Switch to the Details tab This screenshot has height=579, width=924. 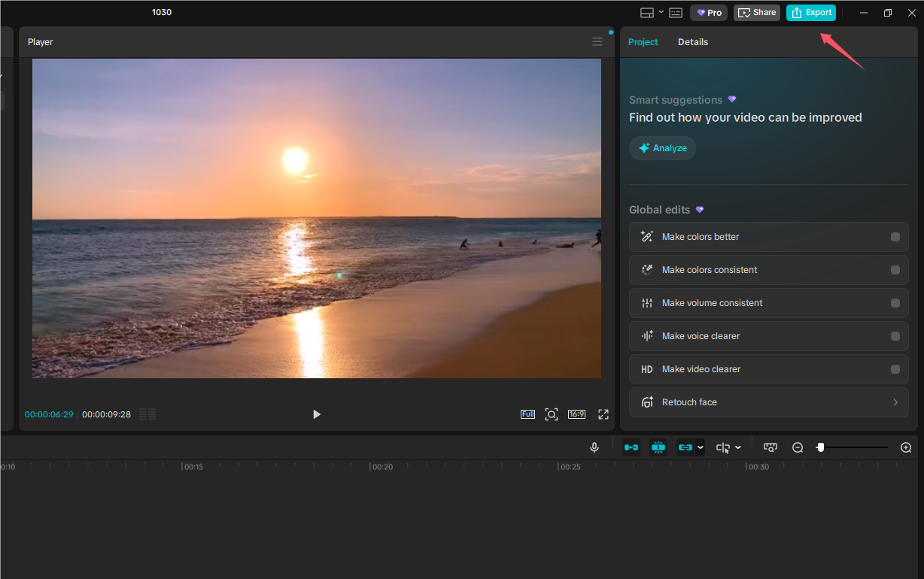click(x=692, y=41)
